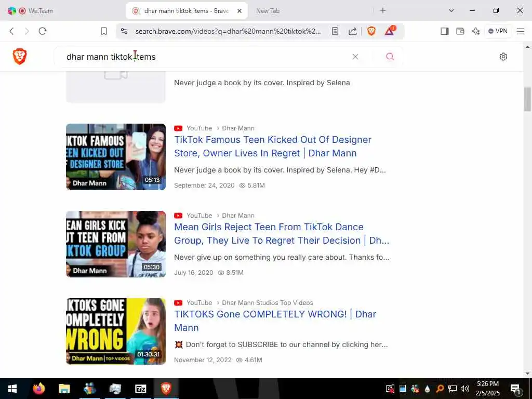532x399 pixels.
Task: Open a new tab with plus button
Action: click(x=383, y=10)
